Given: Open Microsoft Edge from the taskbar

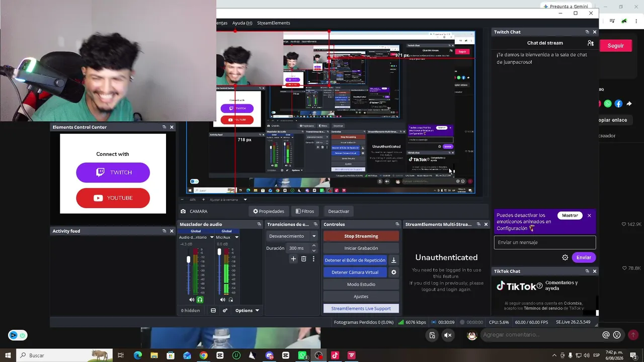Looking at the screenshot, I should [x=137, y=355].
